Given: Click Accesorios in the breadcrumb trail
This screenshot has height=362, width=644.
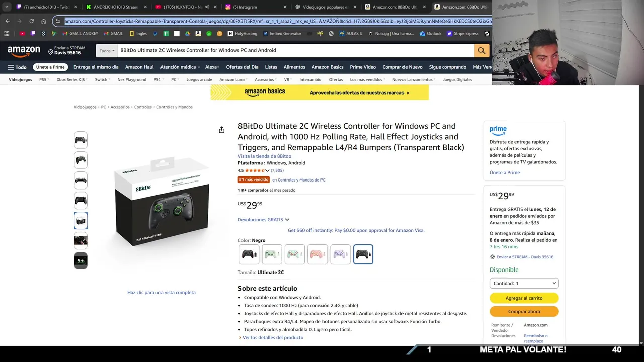Looking at the screenshot, I should pos(120,107).
